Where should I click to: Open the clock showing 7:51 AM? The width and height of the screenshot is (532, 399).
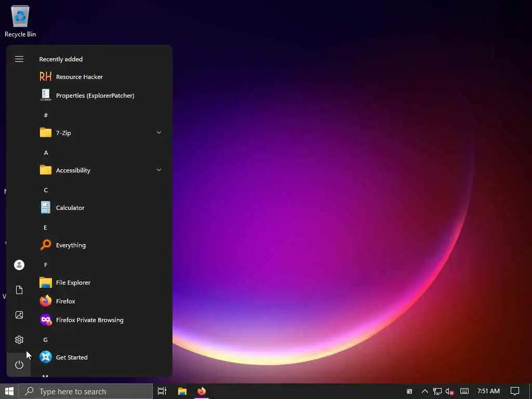[488, 391]
